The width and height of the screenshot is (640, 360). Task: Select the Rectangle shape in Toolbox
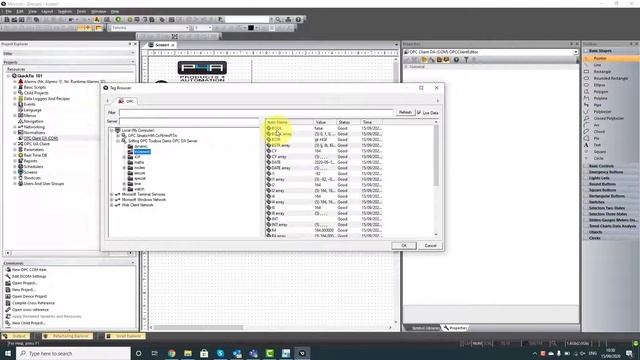[x=602, y=71]
